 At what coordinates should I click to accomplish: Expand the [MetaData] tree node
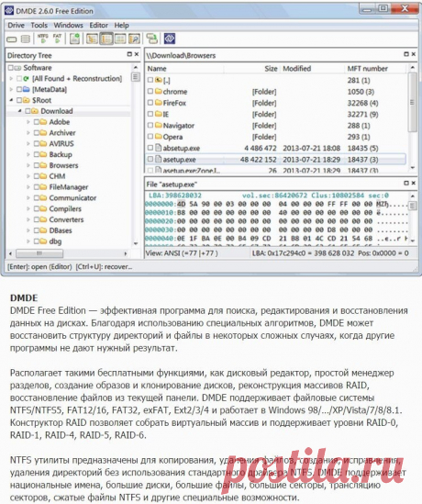[11, 89]
